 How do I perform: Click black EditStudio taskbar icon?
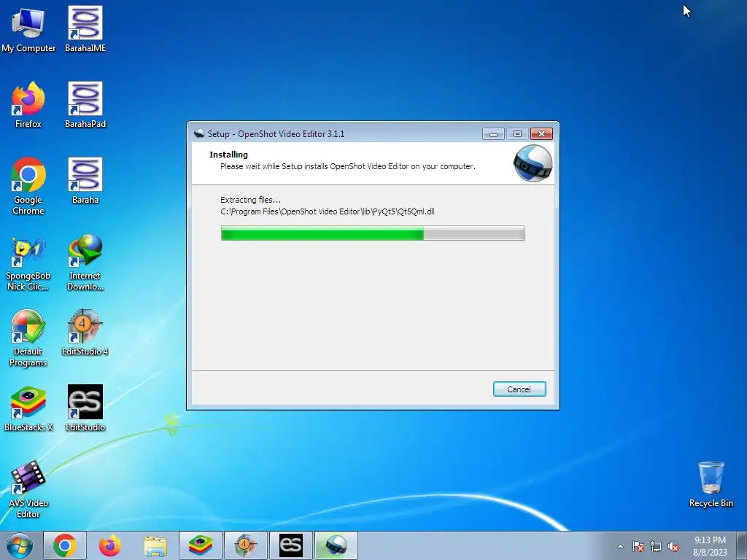[x=290, y=545]
